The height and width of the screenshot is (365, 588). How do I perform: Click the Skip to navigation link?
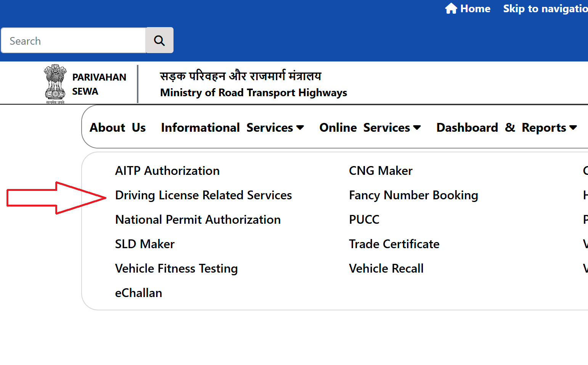(545, 8)
